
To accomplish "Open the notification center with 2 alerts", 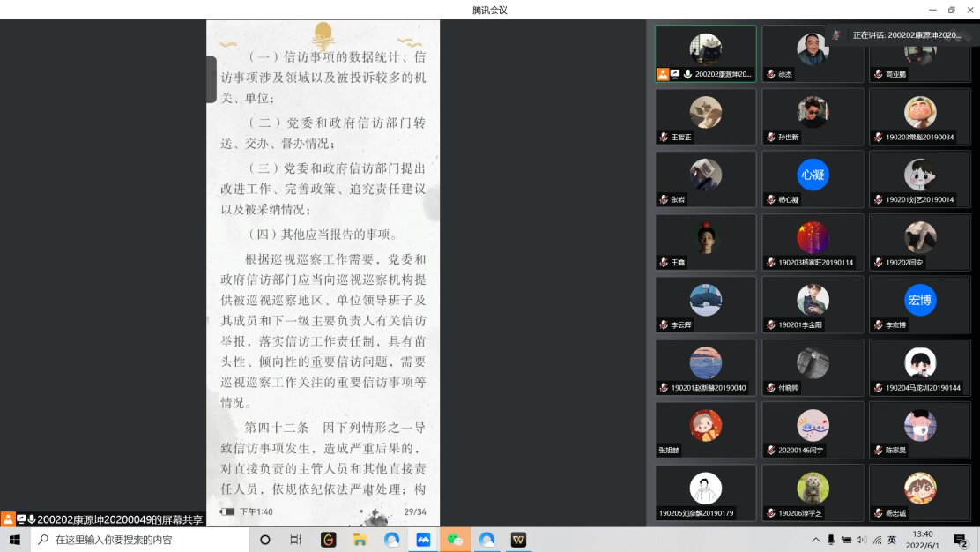I will click(961, 540).
